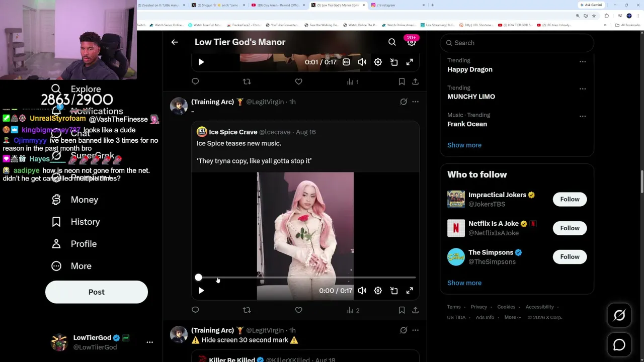Repost the Ice Spice quote post
The image size is (644, 362).
click(247, 310)
